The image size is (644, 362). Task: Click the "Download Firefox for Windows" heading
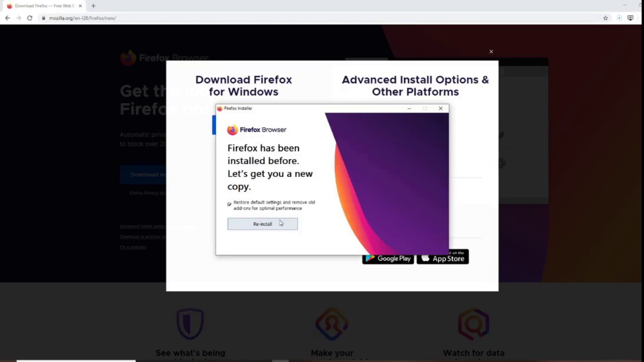[x=244, y=85]
